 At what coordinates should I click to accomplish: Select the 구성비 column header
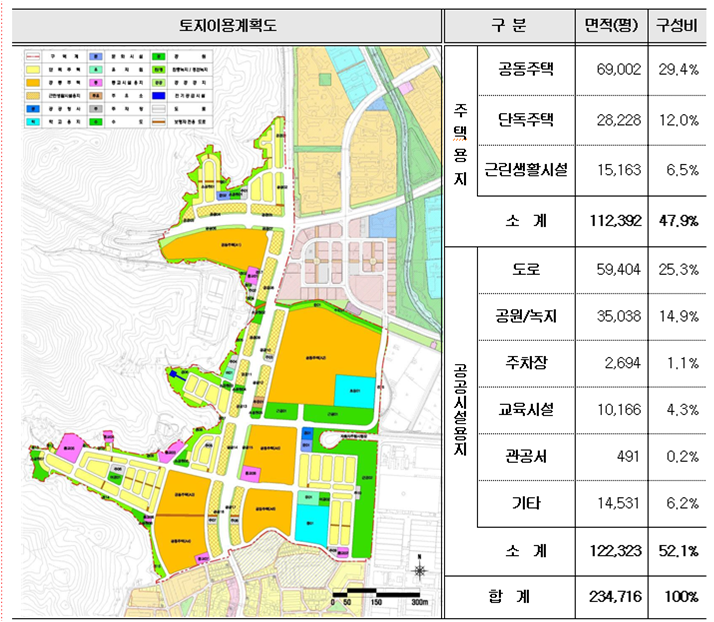(x=677, y=25)
